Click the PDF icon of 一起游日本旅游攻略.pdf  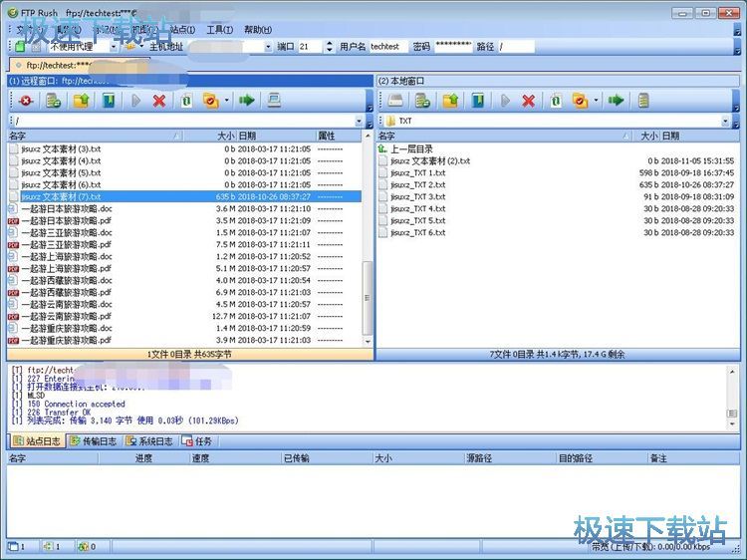pyautogui.click(x=13, y=221)
